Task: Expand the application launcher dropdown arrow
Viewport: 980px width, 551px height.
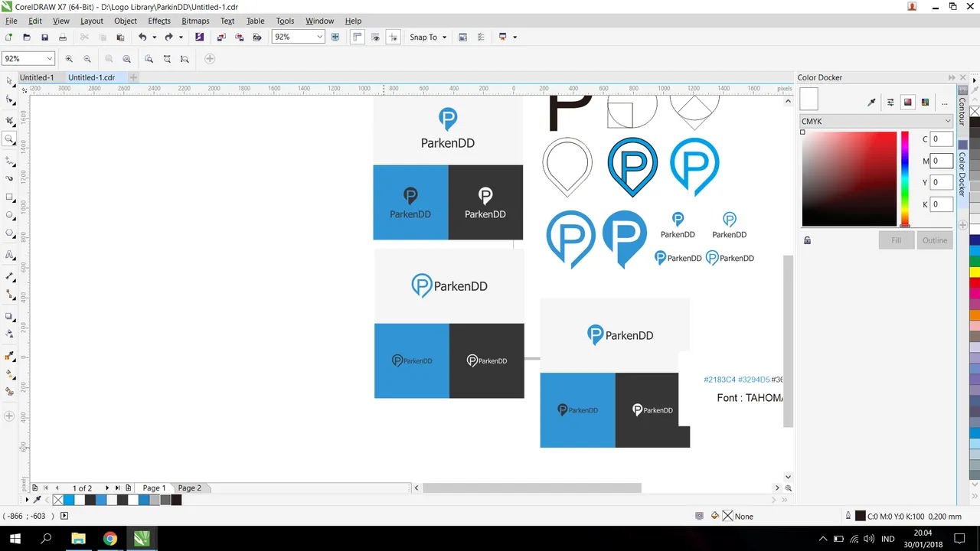Action: tap(514, 37)
